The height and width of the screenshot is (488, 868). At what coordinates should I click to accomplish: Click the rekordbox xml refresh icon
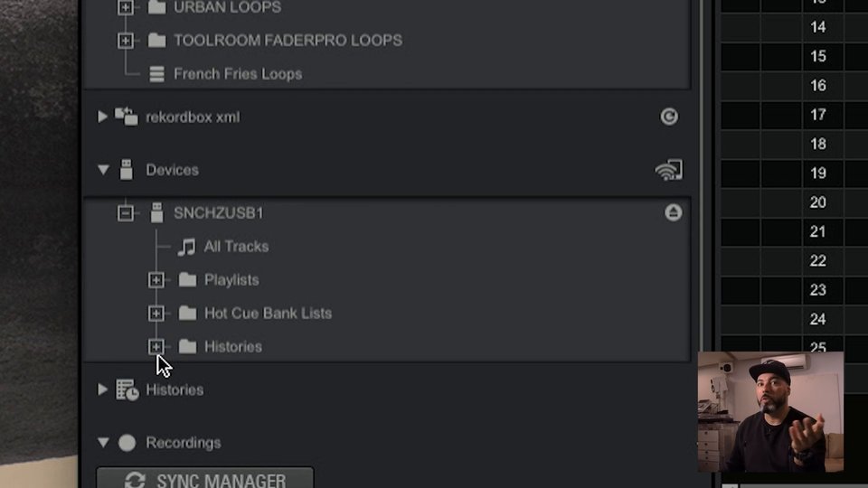[669, 117]
